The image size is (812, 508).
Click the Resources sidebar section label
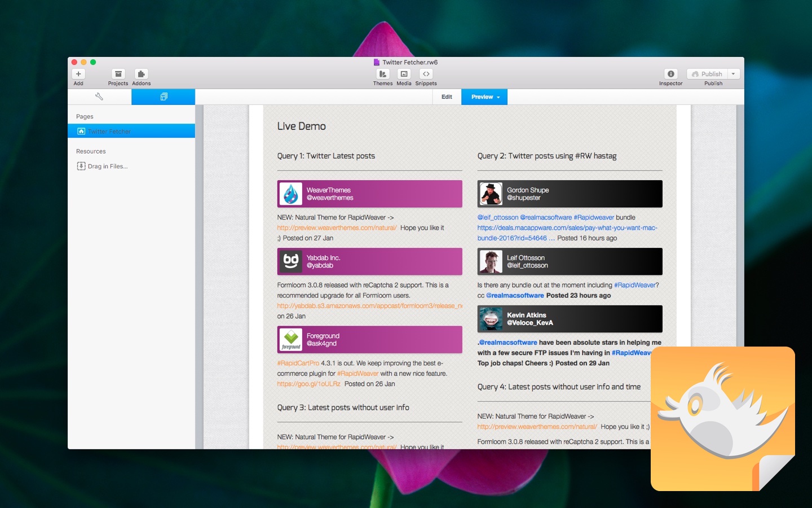91,151
